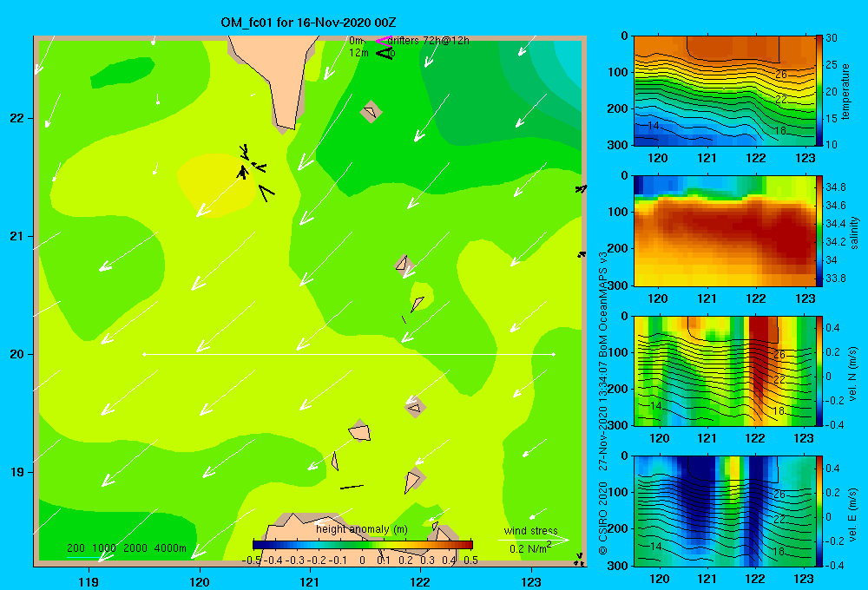Click the salinity colorbar

(x=819, y=232)
